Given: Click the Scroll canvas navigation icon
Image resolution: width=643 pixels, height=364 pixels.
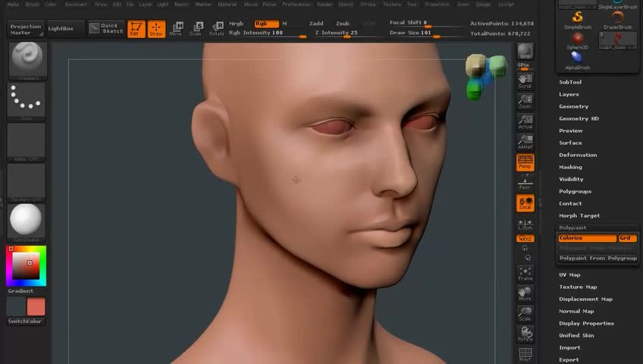Looking at the screenshot, I should click(525, 81).
